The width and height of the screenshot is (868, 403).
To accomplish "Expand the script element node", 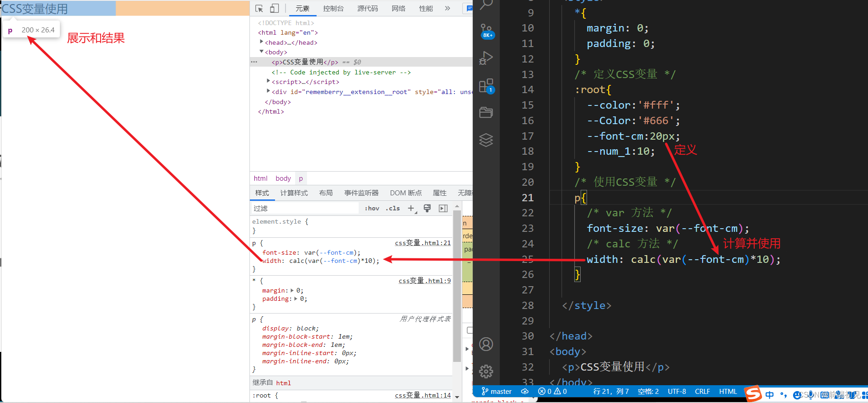I will click(268, 81).
